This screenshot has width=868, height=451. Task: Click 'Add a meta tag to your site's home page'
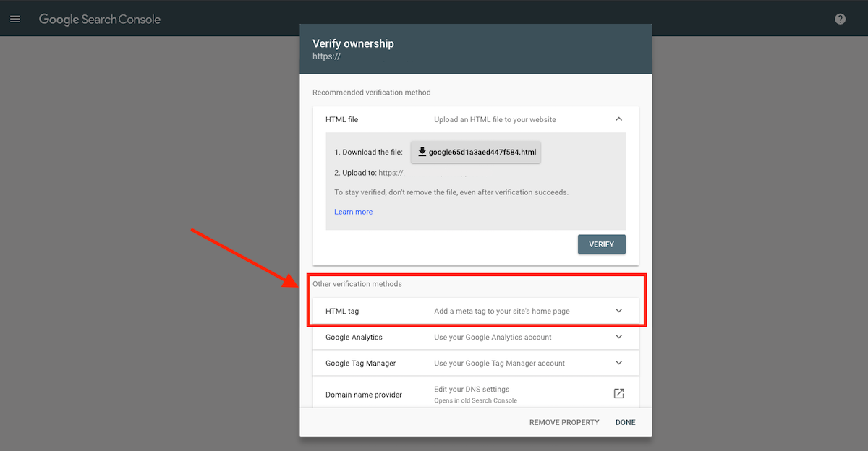tap(502, 311)
